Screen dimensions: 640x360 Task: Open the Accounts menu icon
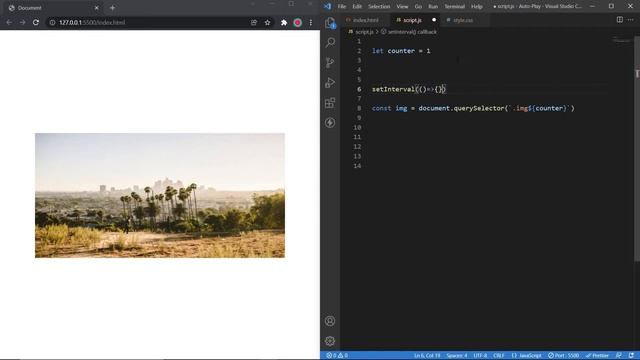pos(330,321)
